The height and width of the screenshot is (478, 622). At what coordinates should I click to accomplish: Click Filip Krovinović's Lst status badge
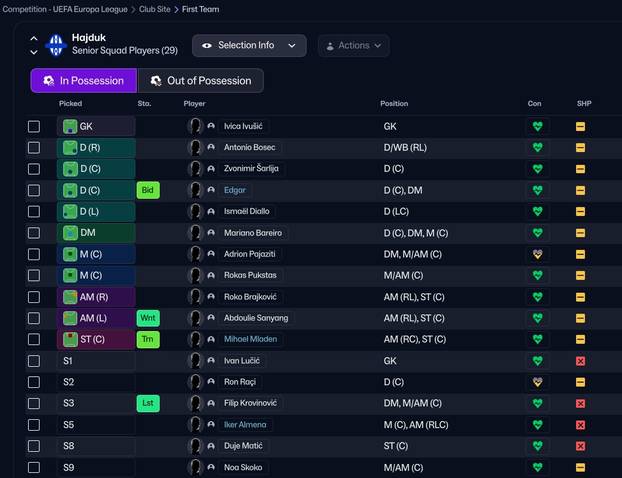pyautogui.click(x=148, y=403)
